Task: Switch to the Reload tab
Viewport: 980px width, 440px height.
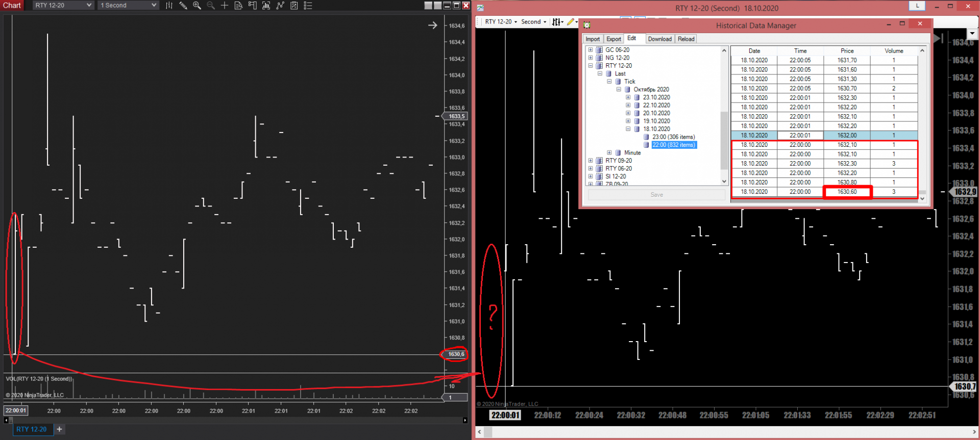Action: click(686, 39)
